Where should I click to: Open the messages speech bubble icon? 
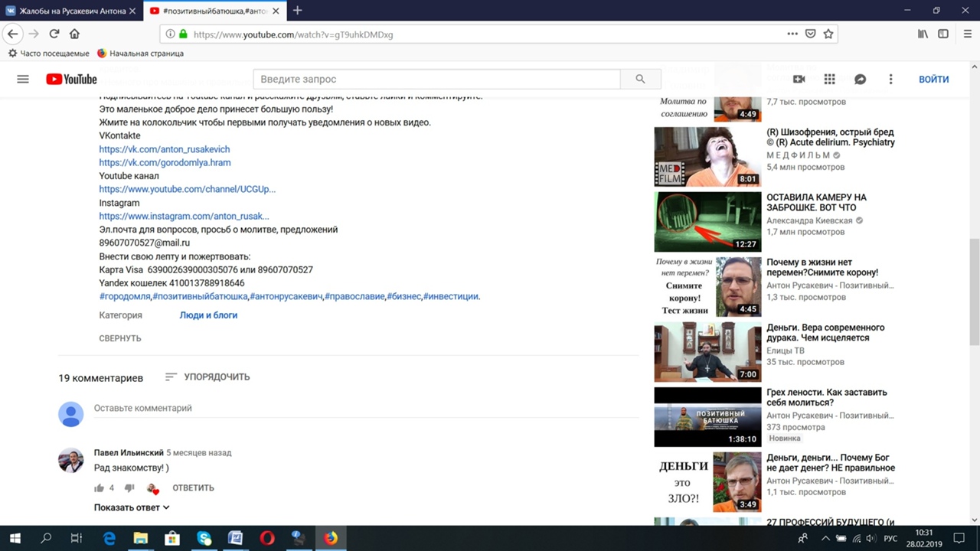pyautogui.click(x=860, y=80)
